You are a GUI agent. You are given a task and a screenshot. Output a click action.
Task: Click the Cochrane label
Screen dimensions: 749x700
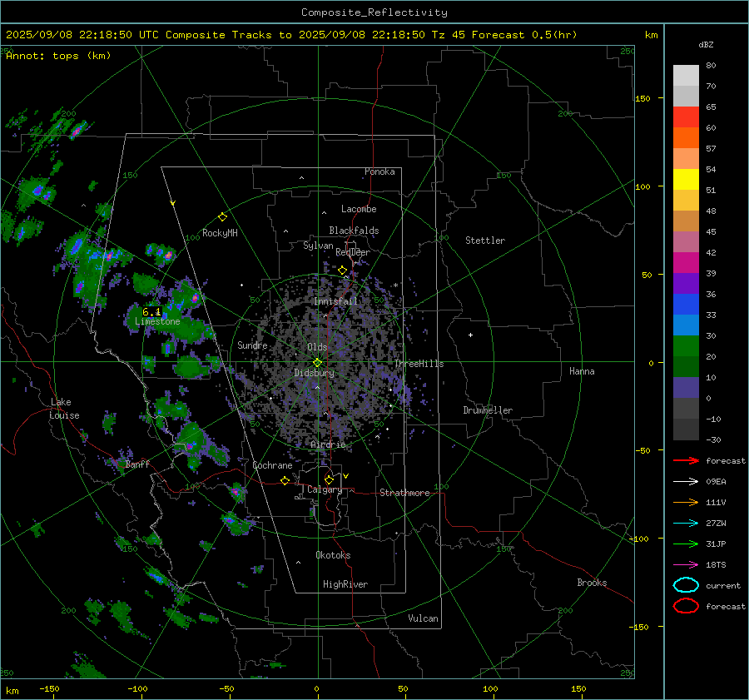click(272, 465)
